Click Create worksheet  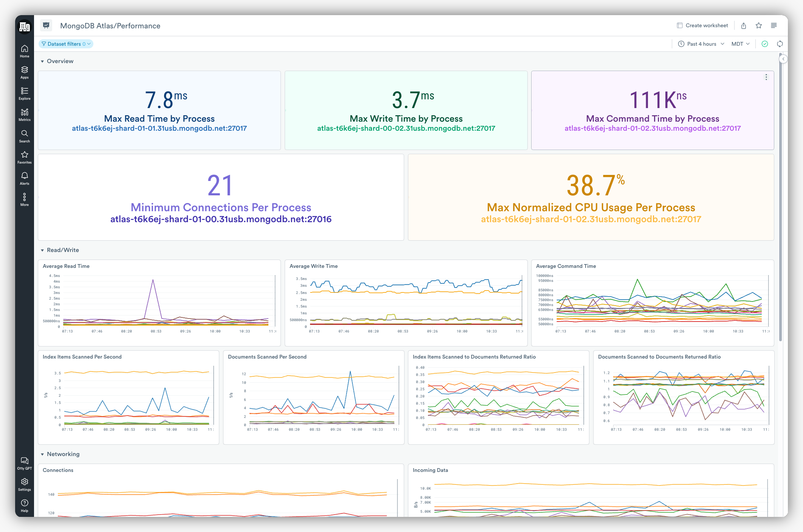(702, 25)
